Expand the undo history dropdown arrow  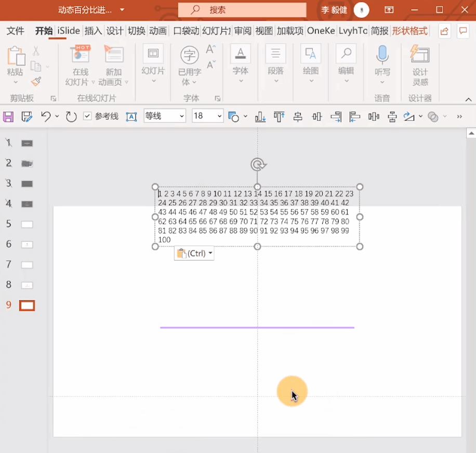(x=57, y=117)
